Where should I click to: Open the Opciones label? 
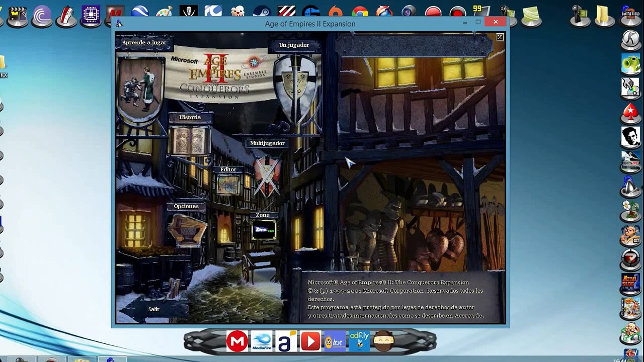pos(186,206)
